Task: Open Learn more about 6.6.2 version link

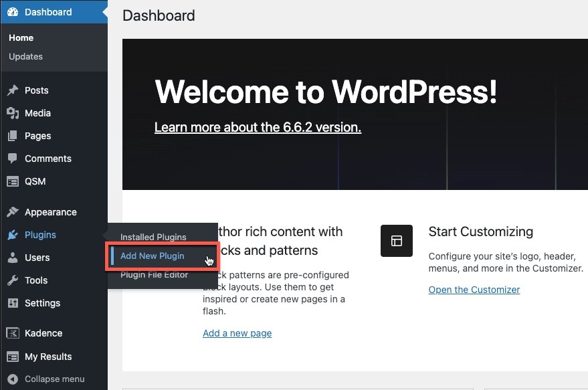Action: click(258, 128)
